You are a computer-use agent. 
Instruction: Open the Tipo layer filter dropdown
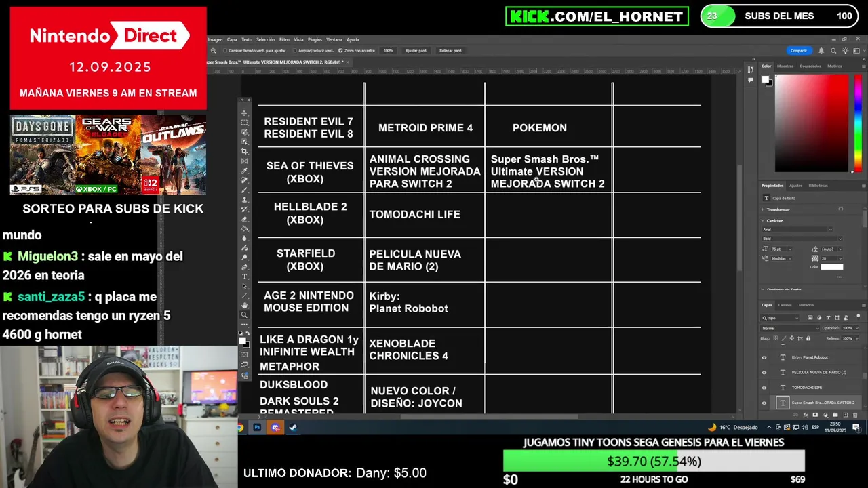tap(780, 318)
